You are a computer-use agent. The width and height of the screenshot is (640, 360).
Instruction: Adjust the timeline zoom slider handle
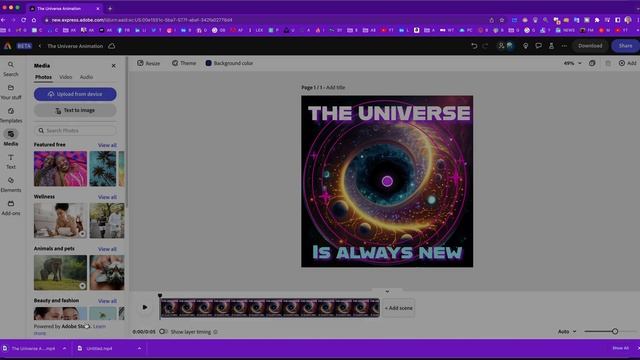[615, 331]
